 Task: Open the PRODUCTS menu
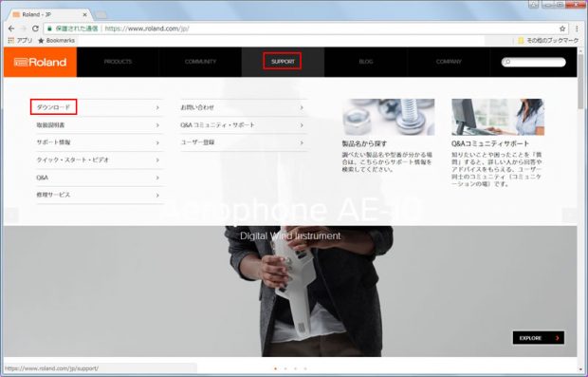point(118,62)
